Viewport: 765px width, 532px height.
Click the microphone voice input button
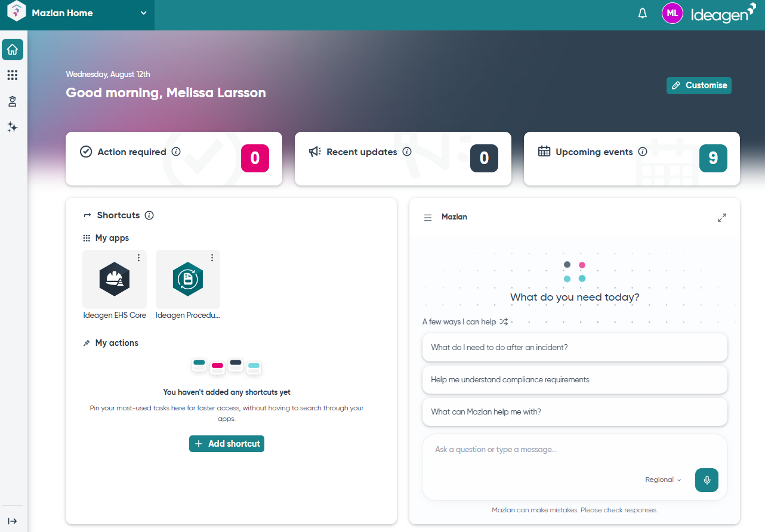tap(707, 480)
